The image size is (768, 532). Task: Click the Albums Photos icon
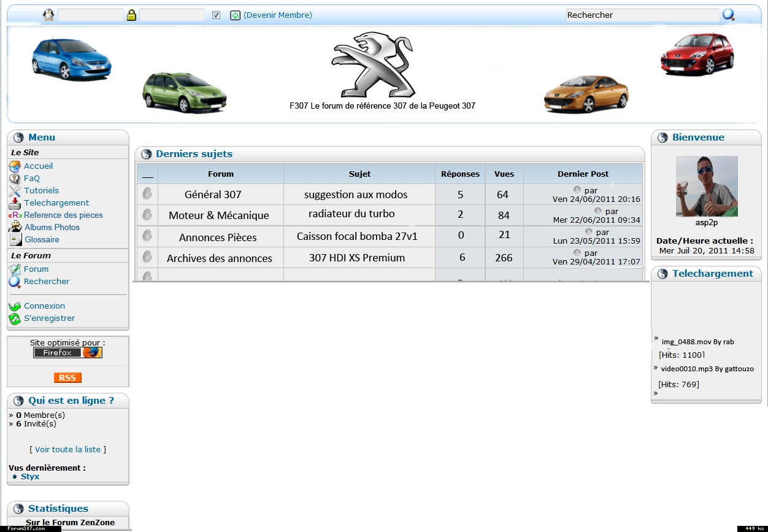coord(15,227)
